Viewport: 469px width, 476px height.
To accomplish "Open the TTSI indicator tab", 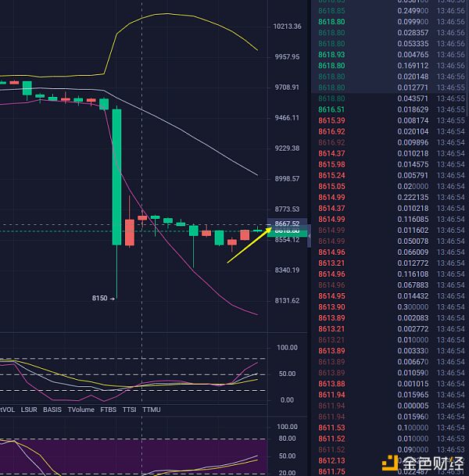I will point(129,410).
